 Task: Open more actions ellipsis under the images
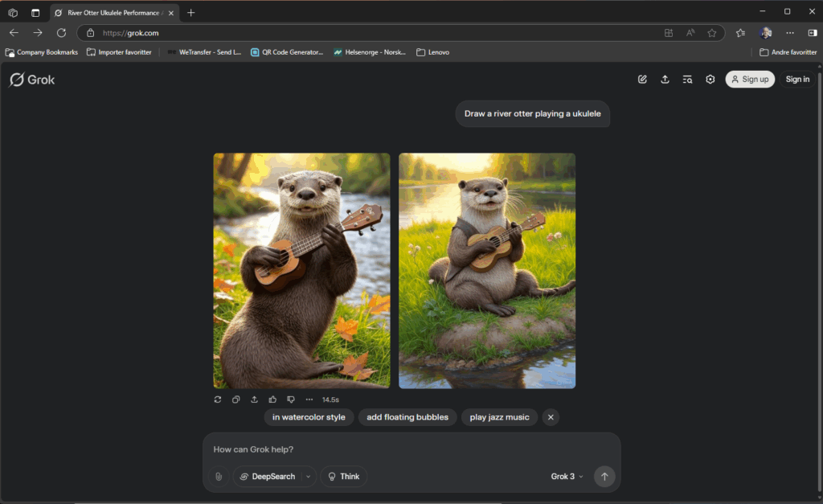(309, 400)
